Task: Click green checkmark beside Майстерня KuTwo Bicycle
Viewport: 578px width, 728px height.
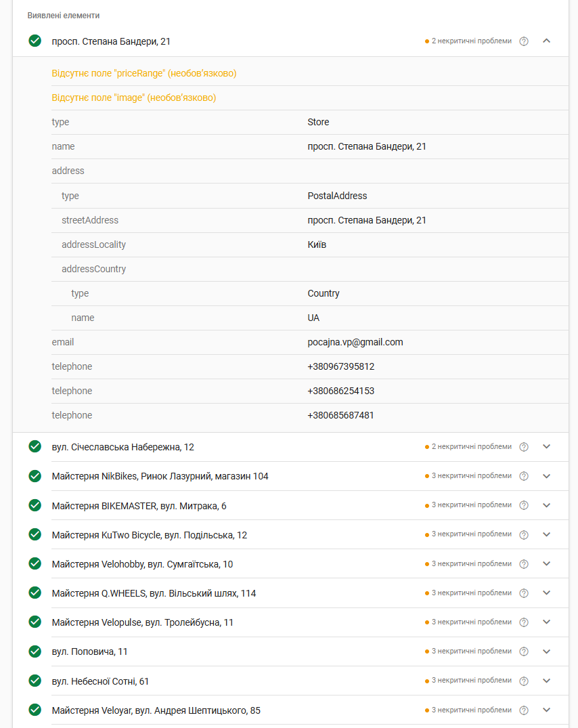Action: 35,534
